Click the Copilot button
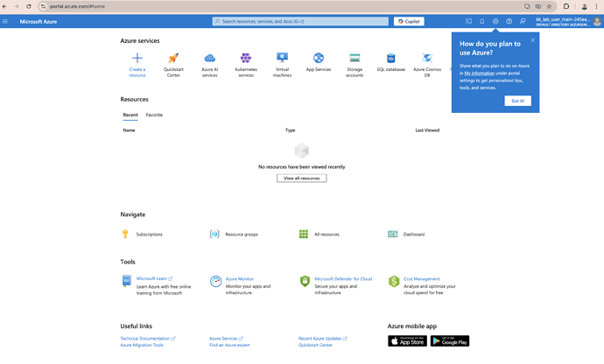Viewport: 604px width, 364px height. coord(409,22)
